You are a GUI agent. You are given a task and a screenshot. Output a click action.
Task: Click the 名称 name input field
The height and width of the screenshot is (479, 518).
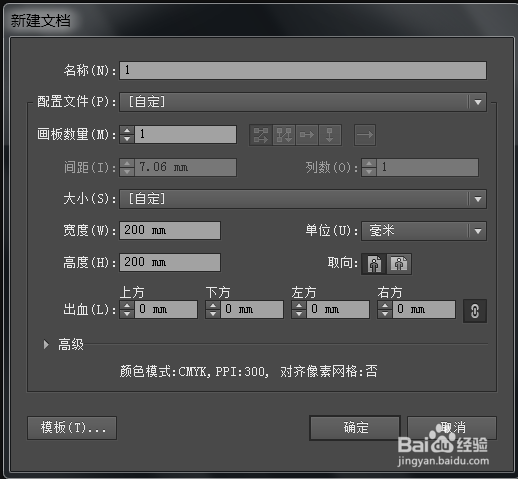[x=303, y=70]
